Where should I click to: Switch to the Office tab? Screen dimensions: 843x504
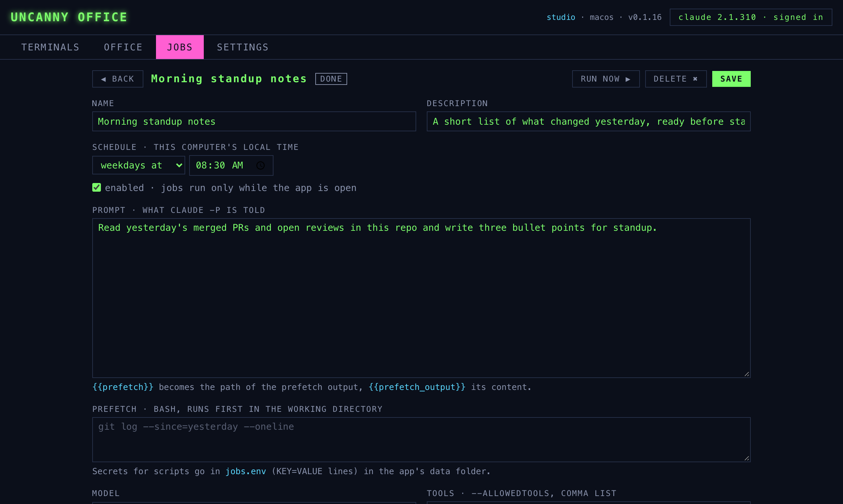point(123,47)
